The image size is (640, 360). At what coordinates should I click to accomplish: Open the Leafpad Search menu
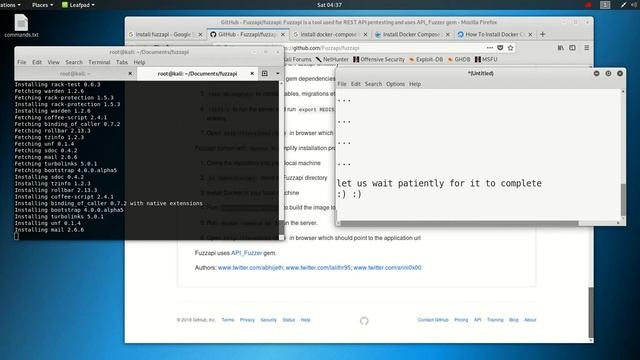tap(373, 84)
